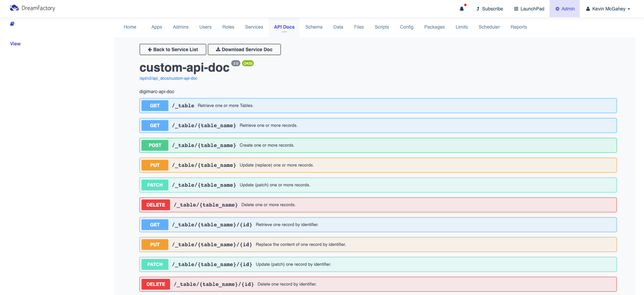Expand GET Retrieve one record by identifier
The height and width of the screenshot is (295, 644).
[378, 225]
